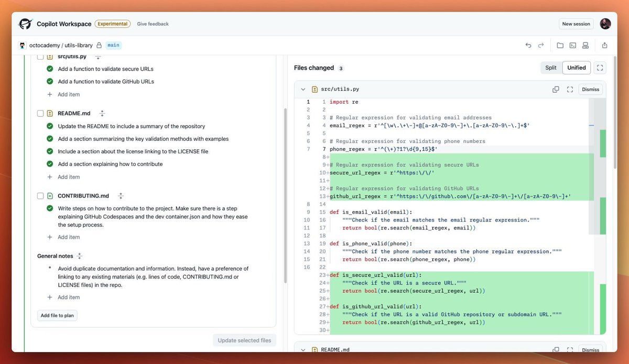Tick the CONTRIBUTING.md checkbox

[40, 195]
